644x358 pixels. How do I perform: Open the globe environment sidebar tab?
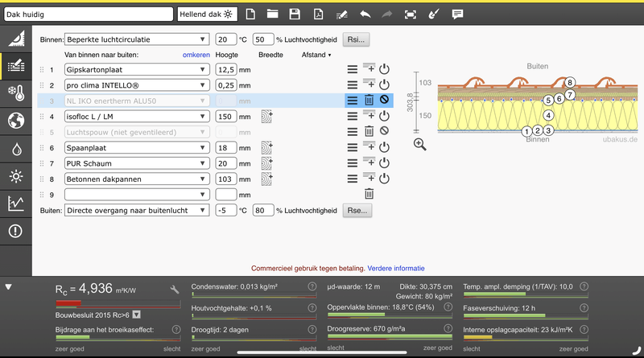[x=16, y=121]
